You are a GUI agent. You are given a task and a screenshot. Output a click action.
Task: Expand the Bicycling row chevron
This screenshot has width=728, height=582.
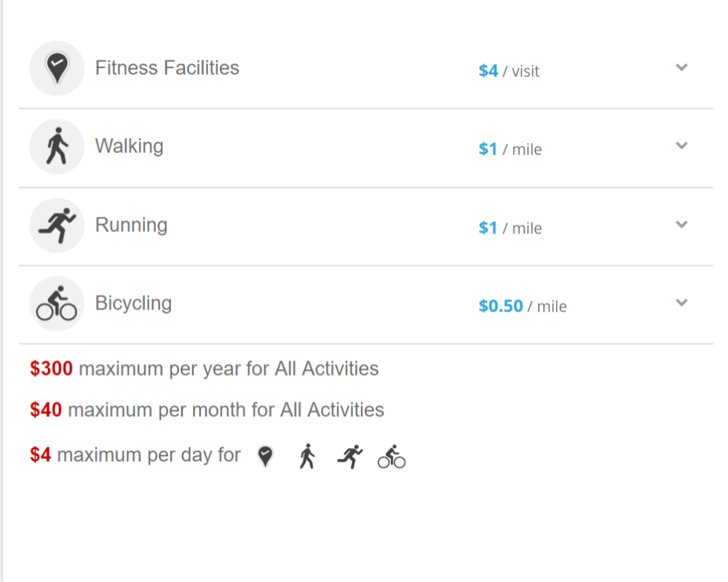pyautogui.click(x=681, y=303)
